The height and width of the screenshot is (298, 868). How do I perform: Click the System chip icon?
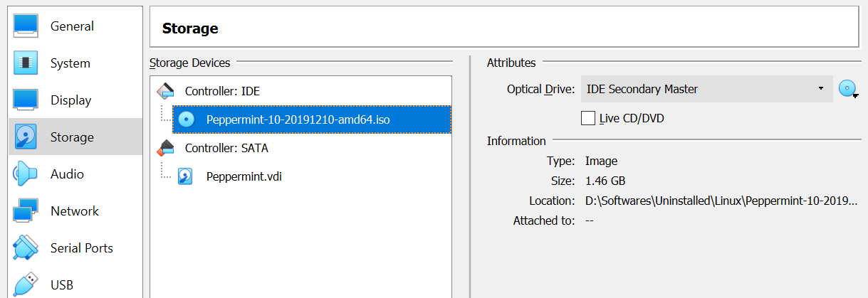pyautogui.click(x=26, y=63)
